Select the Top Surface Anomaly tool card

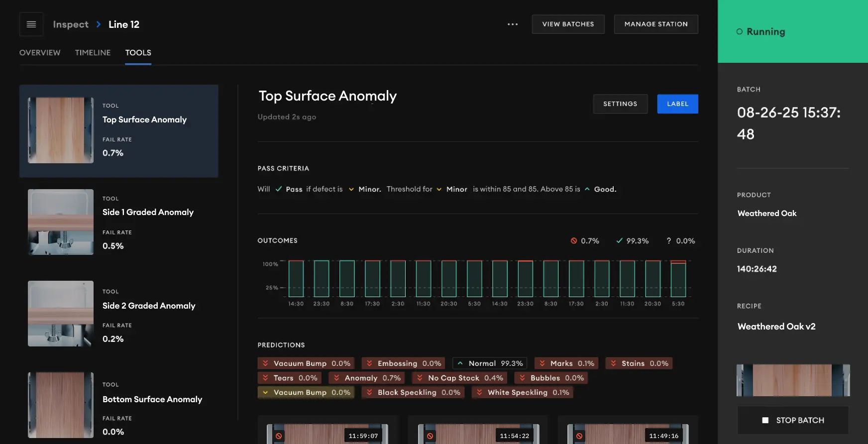coord(119,131)
